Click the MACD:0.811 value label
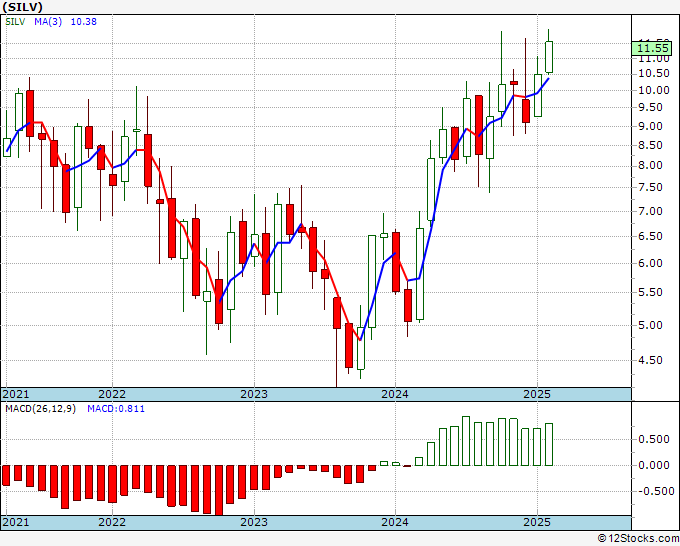 tap(116, 409)
